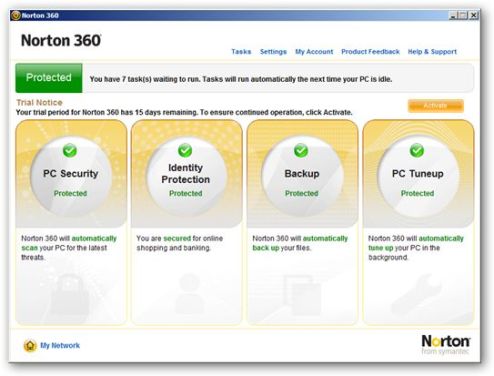This screenshot has width=494, height=376.
Task: Click the 'Protected' status under Identity Protection
Action: point(186,193)
